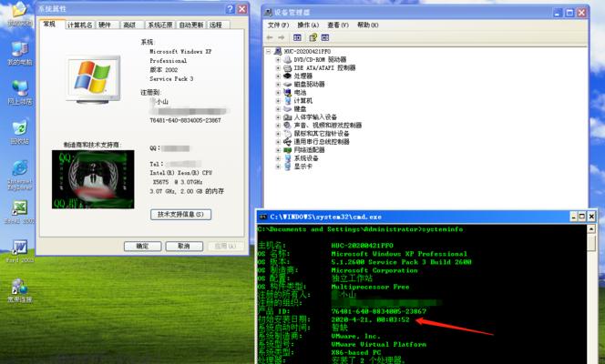The height and width of the screenshot is (364, 605).
Task: Select 鼠标和其它指针设备 icon
Action: [287, 134]
